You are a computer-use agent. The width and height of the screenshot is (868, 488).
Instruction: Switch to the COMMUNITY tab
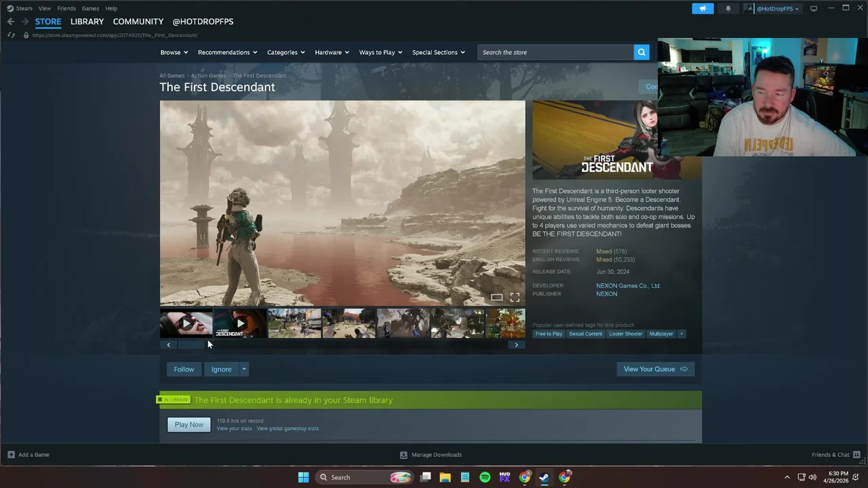click(138, 22)
